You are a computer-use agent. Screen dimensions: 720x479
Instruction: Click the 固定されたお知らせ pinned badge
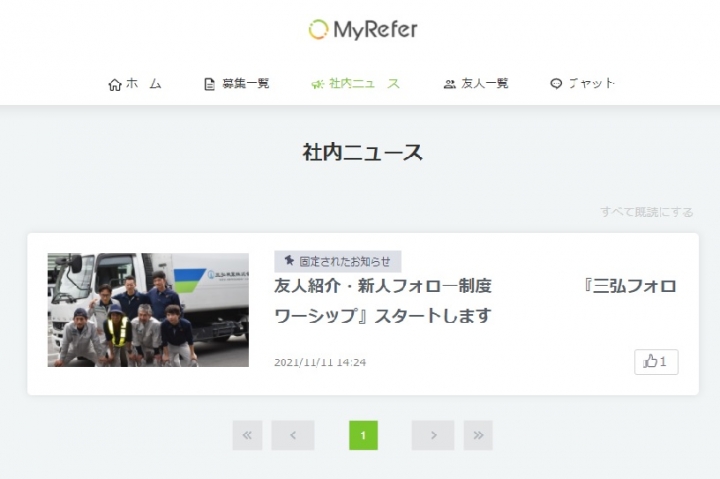pos(338,261)
